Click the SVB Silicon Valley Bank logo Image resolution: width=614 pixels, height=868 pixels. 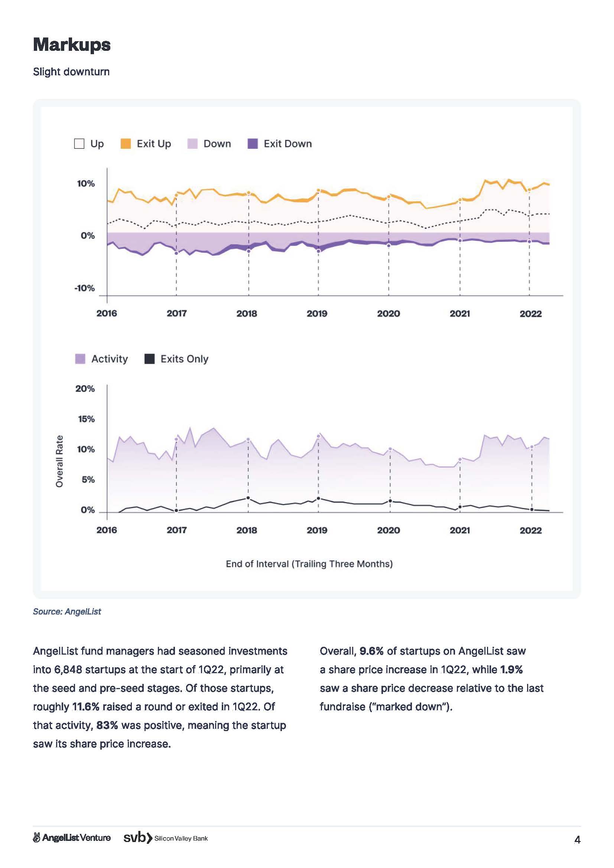point(166,838)
